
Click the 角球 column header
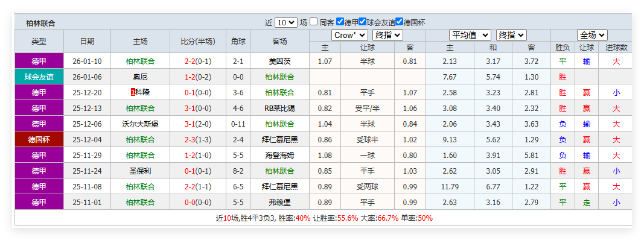[x=238, y=41]
